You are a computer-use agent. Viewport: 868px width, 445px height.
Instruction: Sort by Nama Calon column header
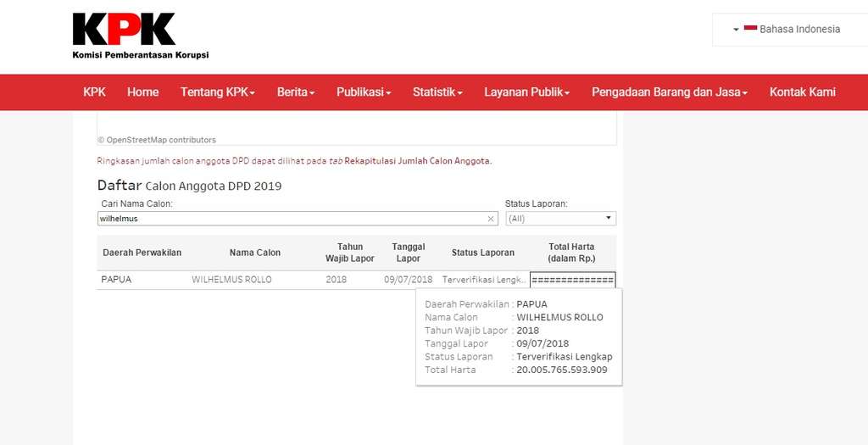(x=254, y=253)
